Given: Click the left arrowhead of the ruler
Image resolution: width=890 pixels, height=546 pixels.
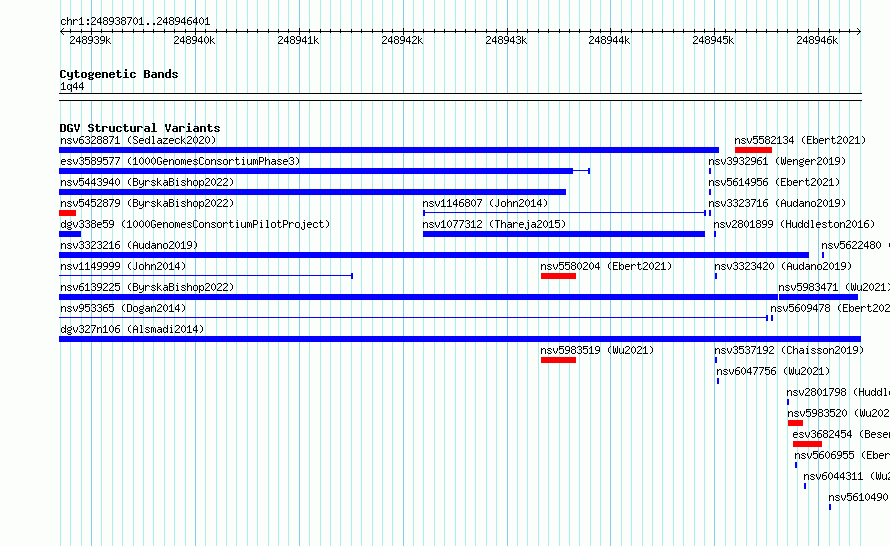Looking at the screenshot, I should coord(62,32).
